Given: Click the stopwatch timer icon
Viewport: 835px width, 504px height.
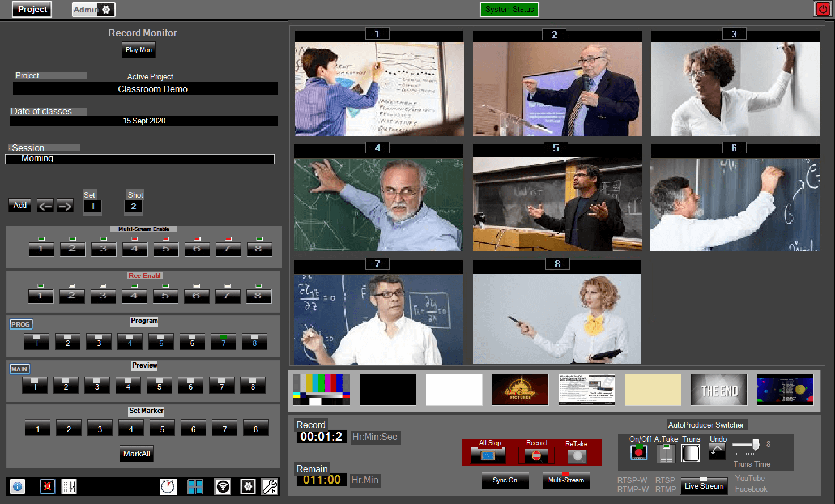Looking at the screenshot, I should pos(168,486).
